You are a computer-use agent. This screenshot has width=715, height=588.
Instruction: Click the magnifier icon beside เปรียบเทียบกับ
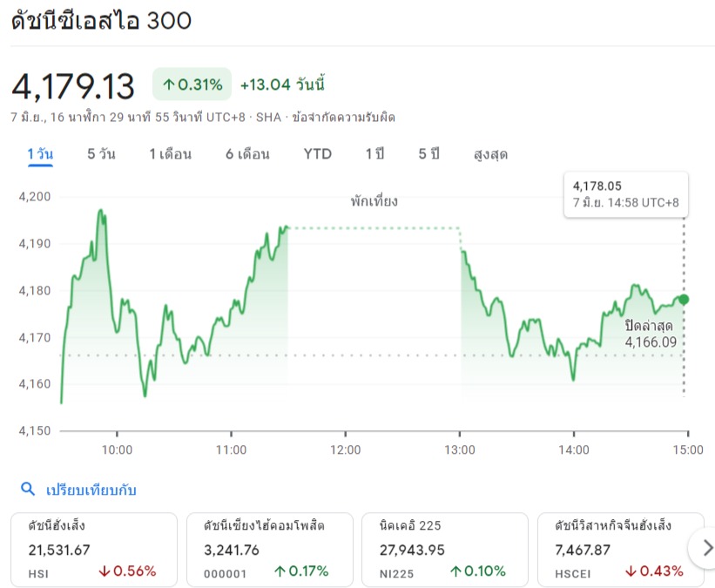[x=28, y=489]
